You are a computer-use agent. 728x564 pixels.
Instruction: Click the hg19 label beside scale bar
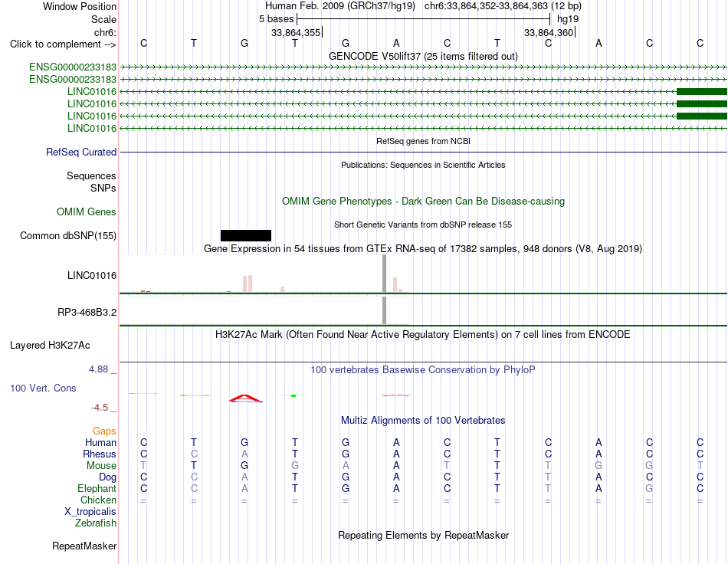[x=568, y=19]
